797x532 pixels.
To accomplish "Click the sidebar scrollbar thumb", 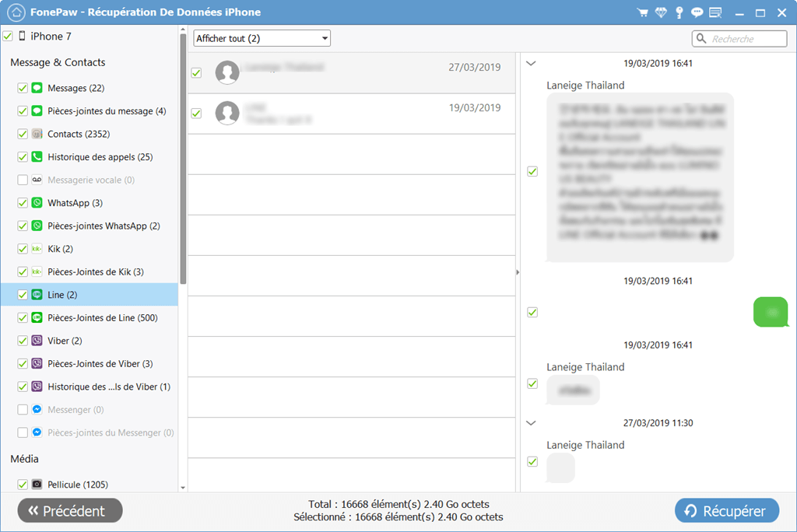I will tap(183, 159).
